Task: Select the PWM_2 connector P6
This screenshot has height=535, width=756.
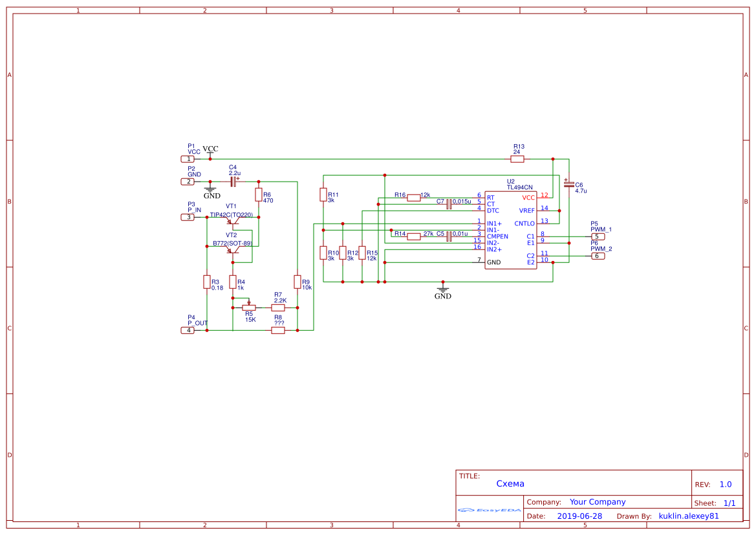Action: click(598, 256)
